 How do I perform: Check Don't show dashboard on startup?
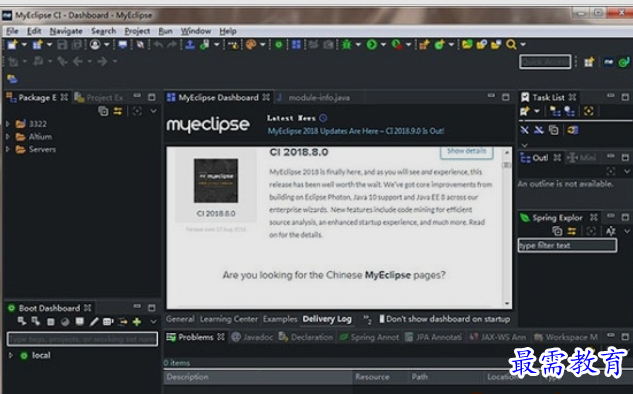[x=381, y=319]
